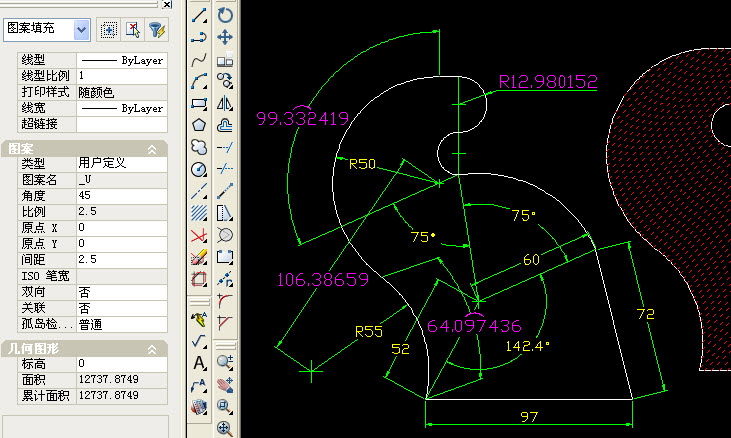Select the Revision Cloud tool
Image resolution: width=731 pixels, height=438 pixels.
pos(199,147)
